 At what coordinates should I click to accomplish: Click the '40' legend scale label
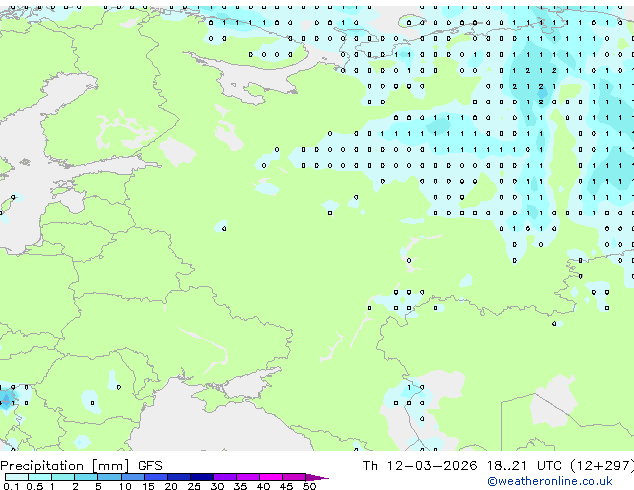(263, 486)
